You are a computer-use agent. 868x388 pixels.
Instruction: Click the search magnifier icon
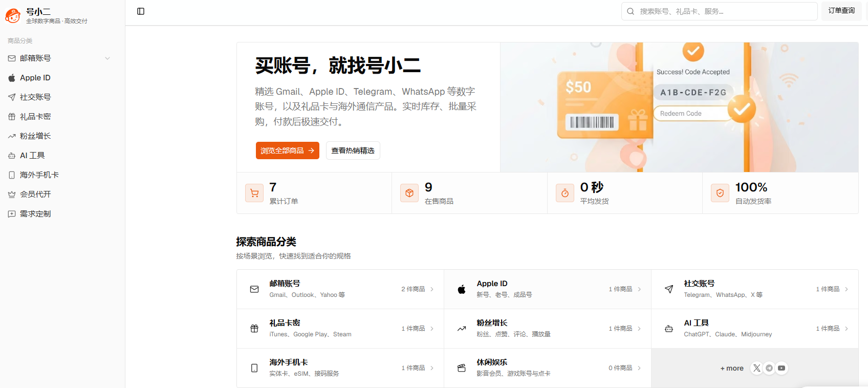[631, 11]
